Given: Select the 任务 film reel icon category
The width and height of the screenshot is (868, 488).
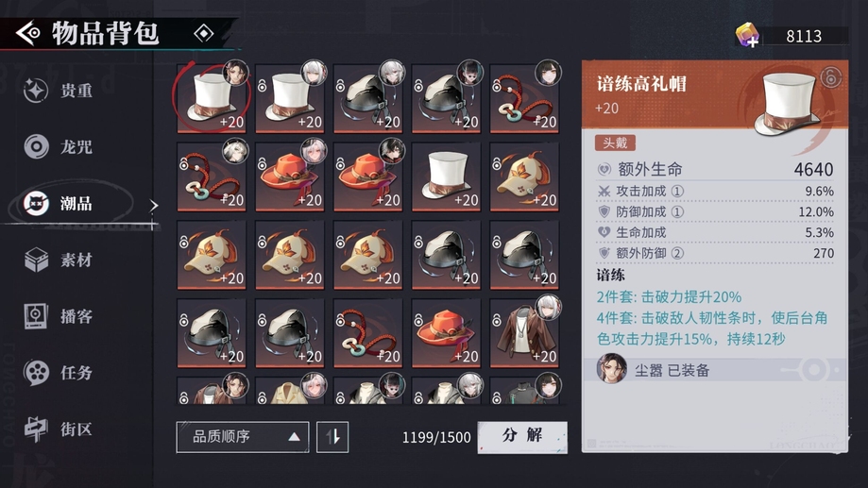Looking at the screenshot, I should pyautogui.click(x=59, y=372).
